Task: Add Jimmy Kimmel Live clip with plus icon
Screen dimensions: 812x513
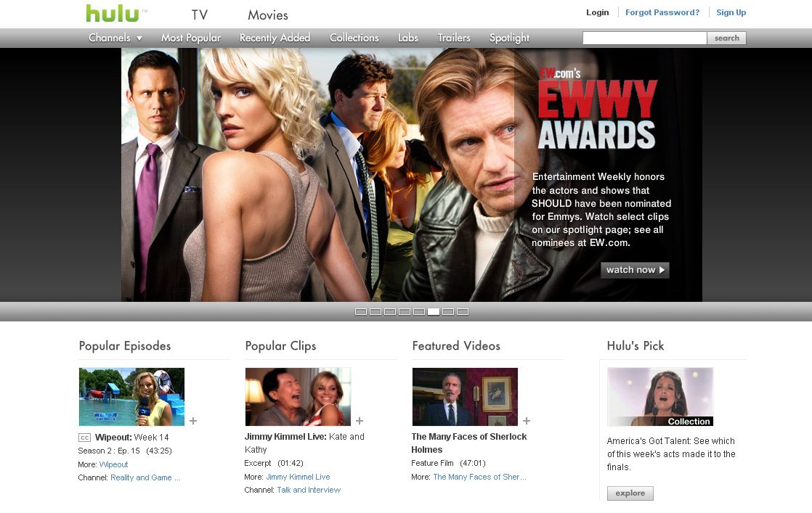Action: pos(360,421)
